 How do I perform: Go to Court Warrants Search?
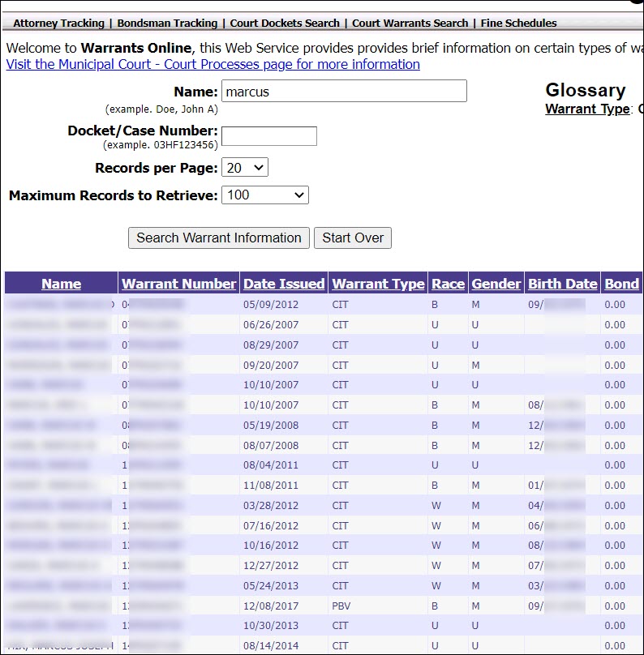[410, 23]
